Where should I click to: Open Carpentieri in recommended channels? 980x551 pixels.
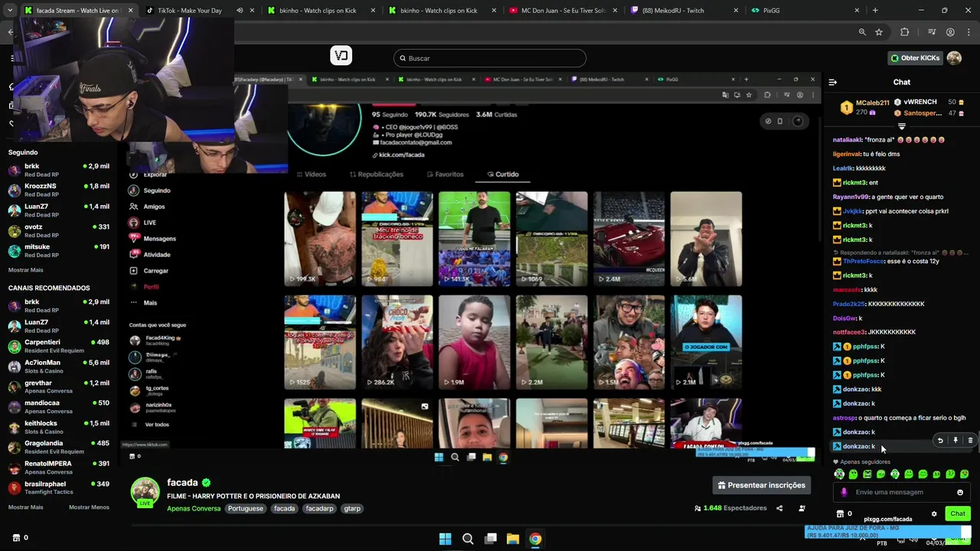pyautogui.click(x=59, y=346)
